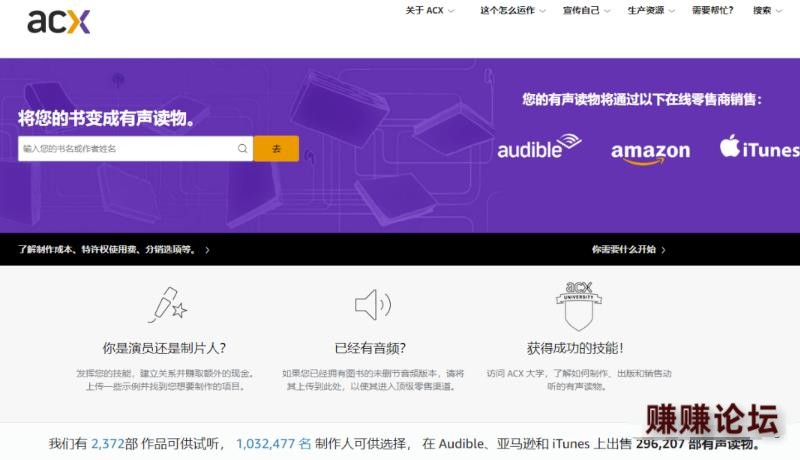Expand chevron beside 生产资源

click(x=671, y=11)
